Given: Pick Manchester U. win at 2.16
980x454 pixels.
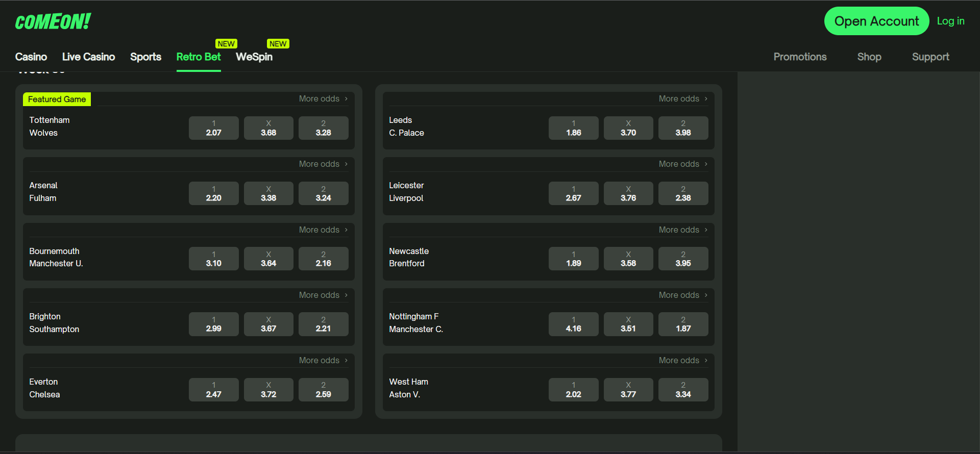Looking at the screenshot, I should pyautogui.click(x=324, y=259).
